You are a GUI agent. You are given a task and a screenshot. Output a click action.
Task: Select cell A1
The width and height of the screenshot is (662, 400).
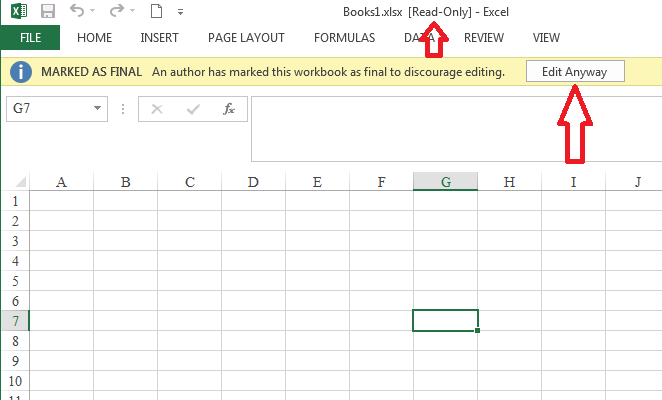62,201
